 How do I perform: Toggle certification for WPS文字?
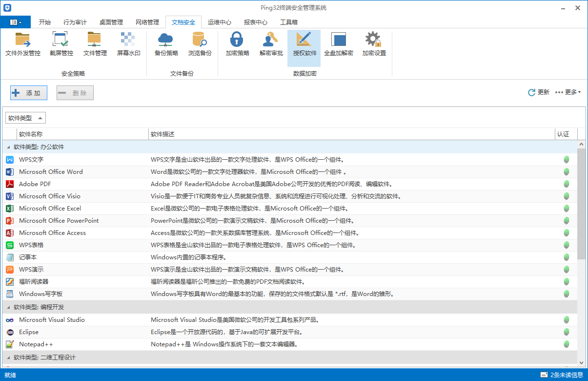point(566,159)
